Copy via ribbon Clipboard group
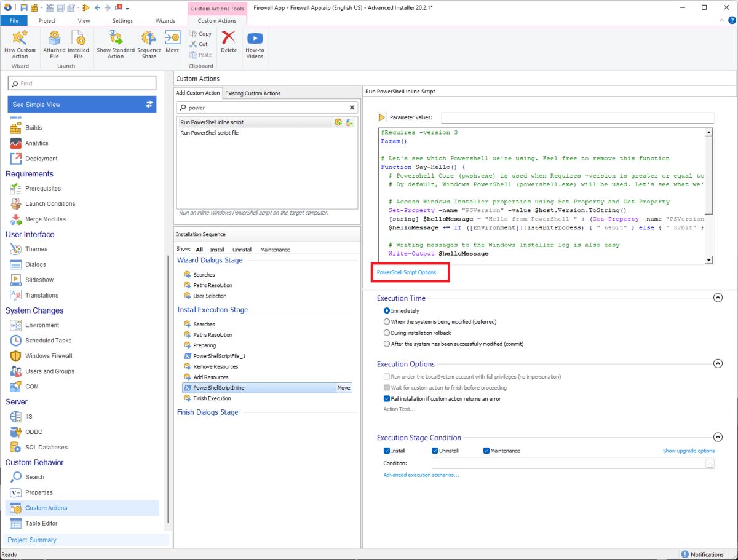This screenshot has height=560, width=738. tap(201, 34)
